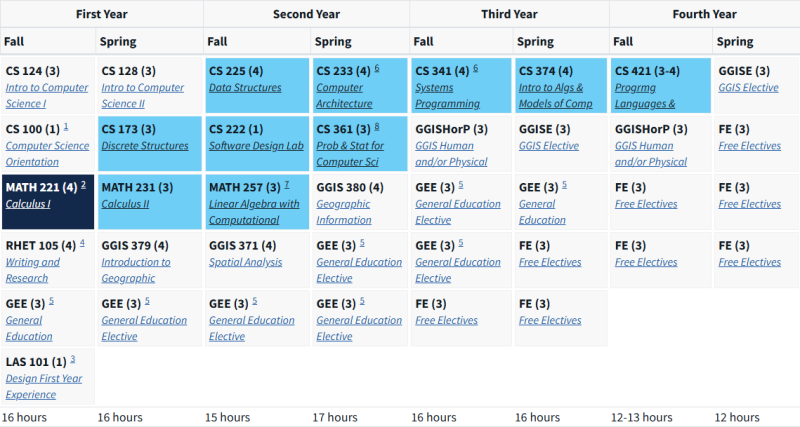This screenshot has width=800, height=427.
Task: Open the Calculus II link
Action: (125, 204)
